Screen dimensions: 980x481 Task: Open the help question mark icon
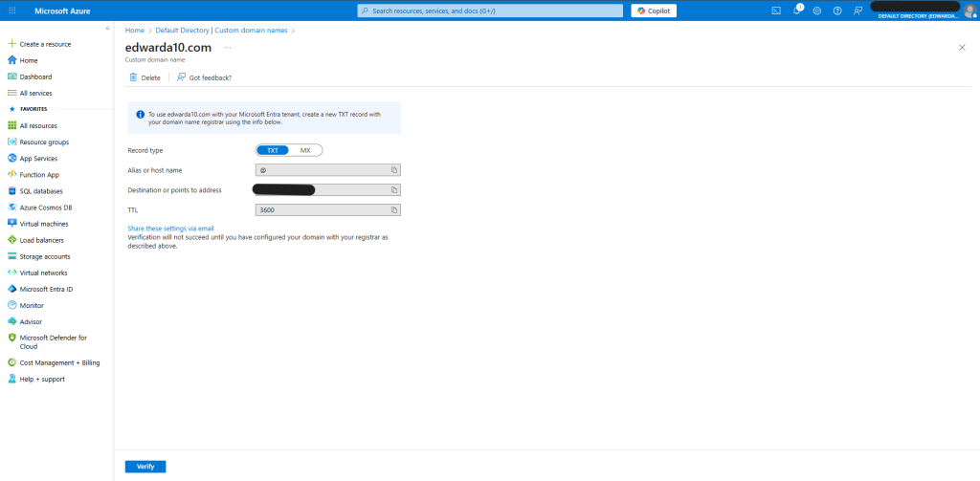837,11
